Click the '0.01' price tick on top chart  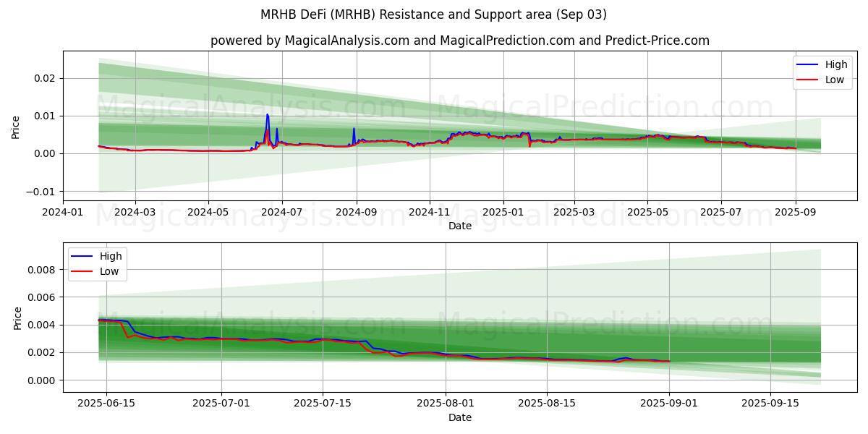pyautogui.click(x=46, y=116)
